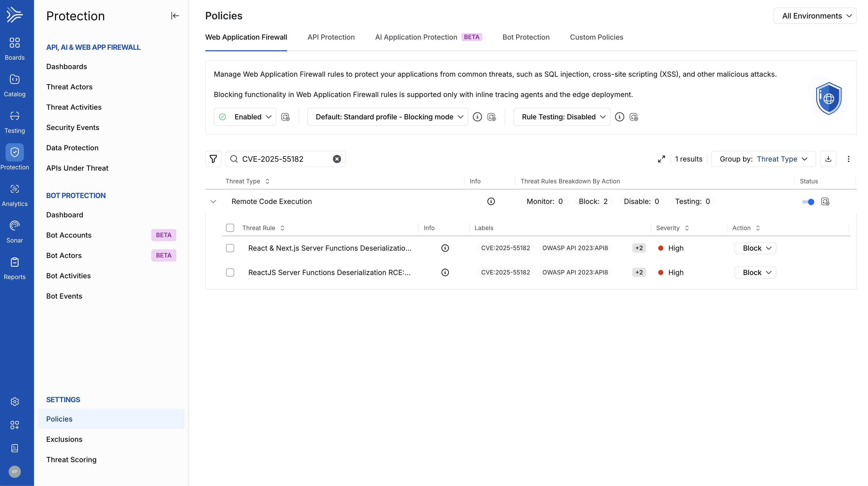Open the filter panel beside the search bar
This screenshot has width=868, height=486.
click(x=213, y=159)
